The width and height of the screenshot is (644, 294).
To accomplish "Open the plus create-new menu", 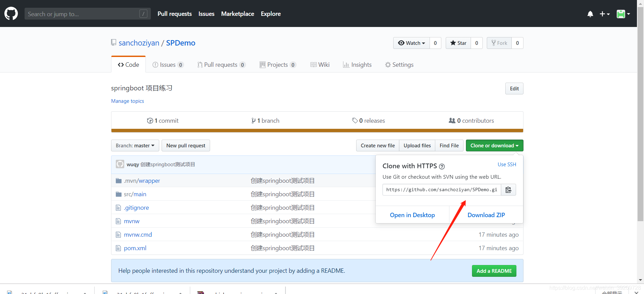I will [x=605, y=14].
